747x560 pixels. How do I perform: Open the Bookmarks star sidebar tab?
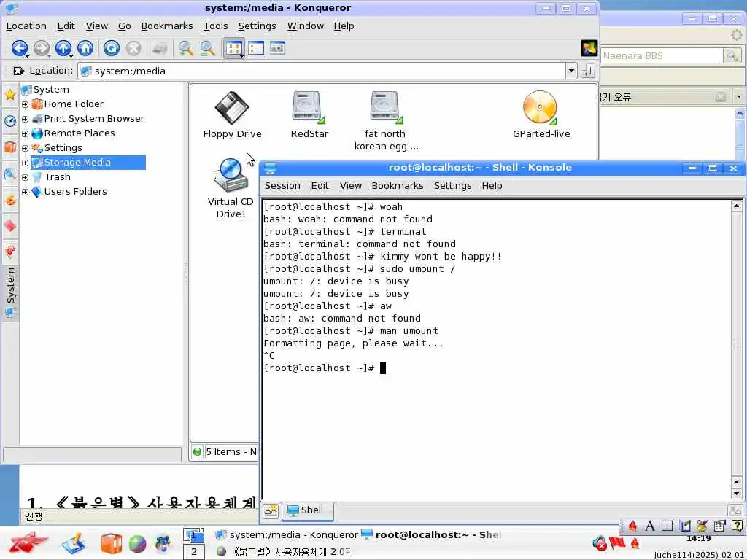point(10,94)
